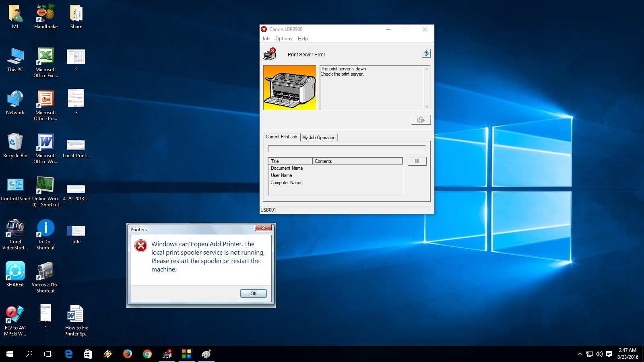This screenshot has height=362, width=644.
Task: Select the Corel VideoStudio shortcut
Action: [15, 235]
